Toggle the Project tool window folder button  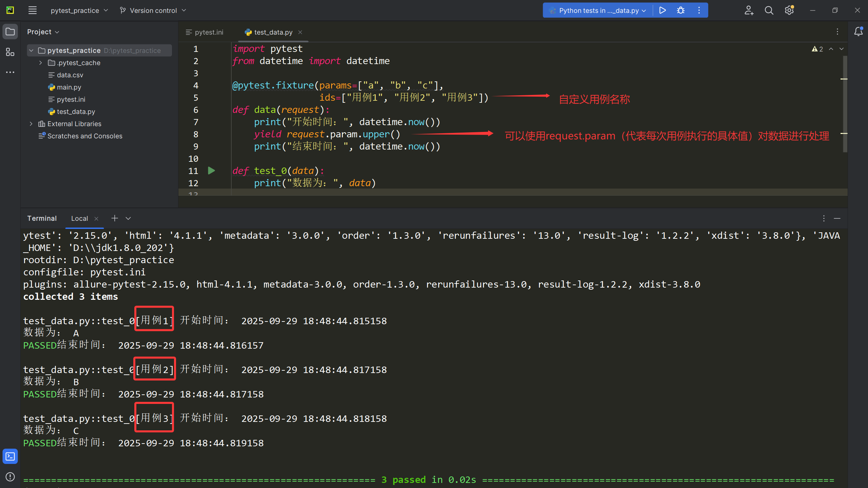[x=10, y=32]
